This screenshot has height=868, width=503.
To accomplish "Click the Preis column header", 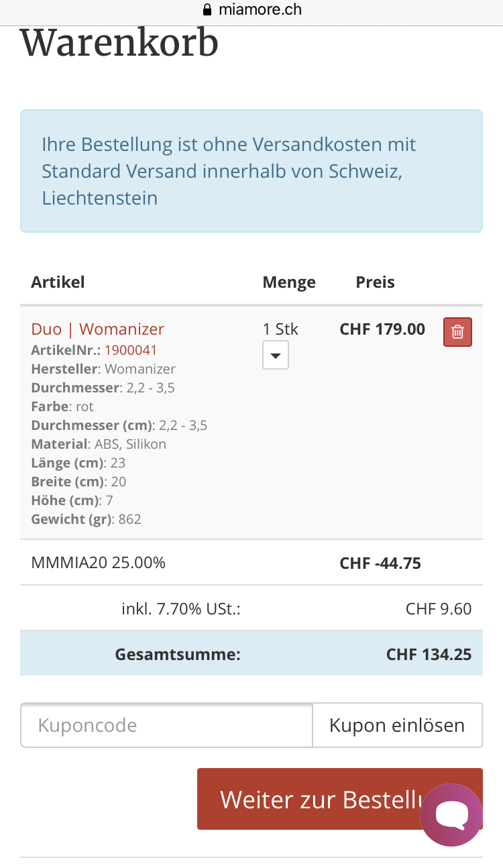I will tap(375, 282).
